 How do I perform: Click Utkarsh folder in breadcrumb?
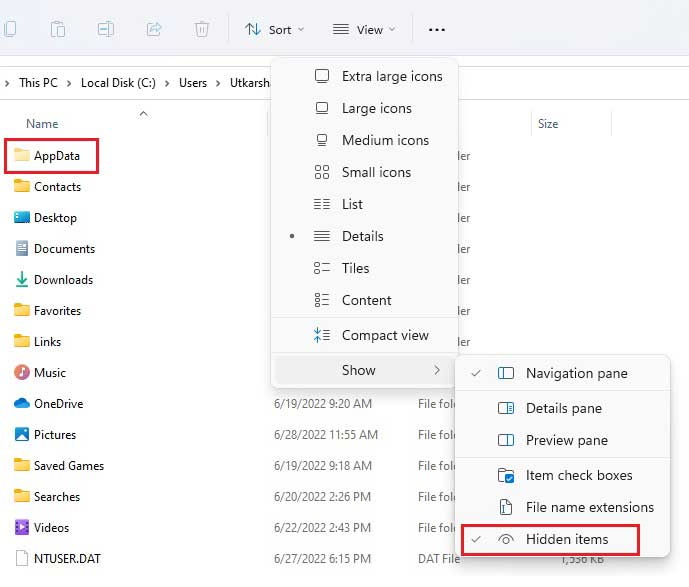click(250, 83)
